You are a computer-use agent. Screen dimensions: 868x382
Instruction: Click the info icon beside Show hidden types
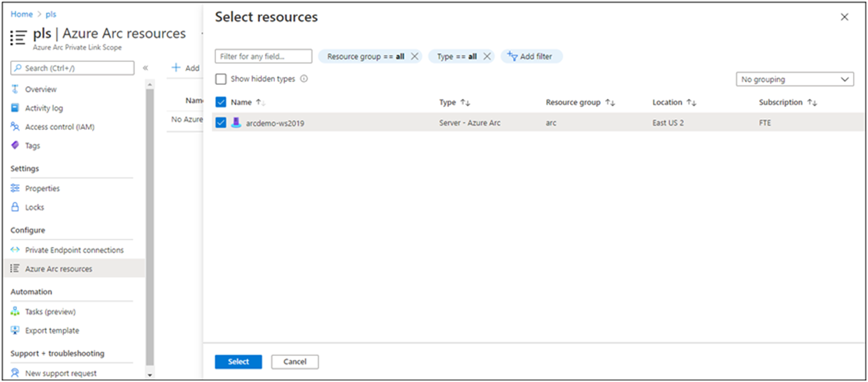click(304, 79)
